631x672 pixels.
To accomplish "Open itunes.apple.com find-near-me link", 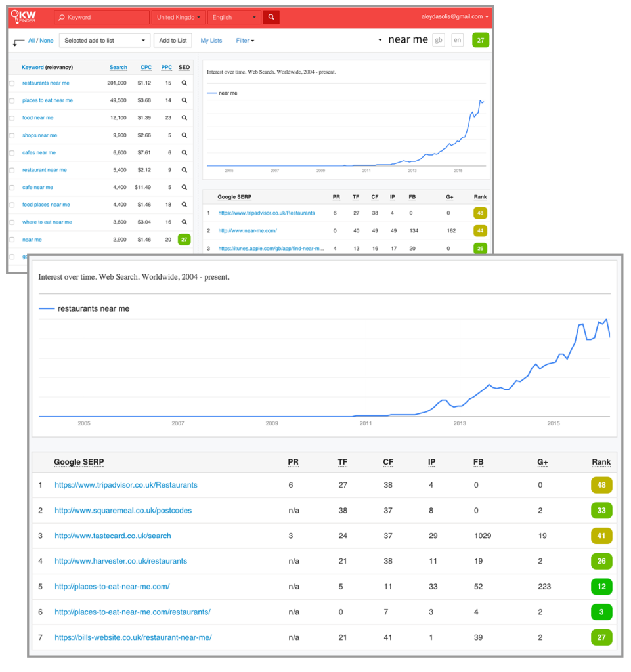I will (x=271, y=249).
